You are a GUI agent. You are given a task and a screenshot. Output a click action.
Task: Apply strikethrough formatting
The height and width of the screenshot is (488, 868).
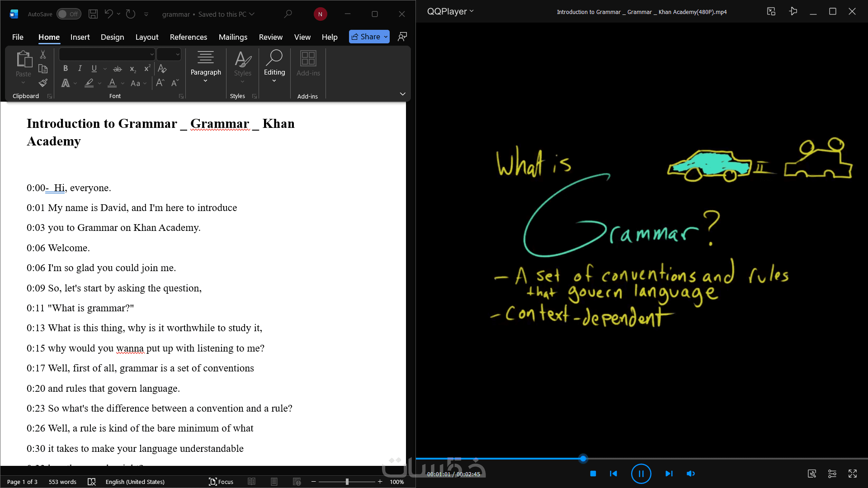coord(118,69)
